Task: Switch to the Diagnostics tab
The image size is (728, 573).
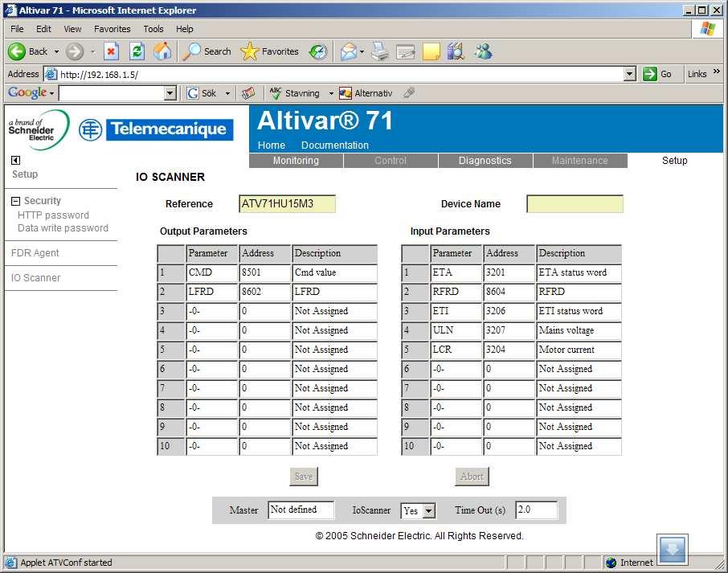Action: tap(485, 161)
